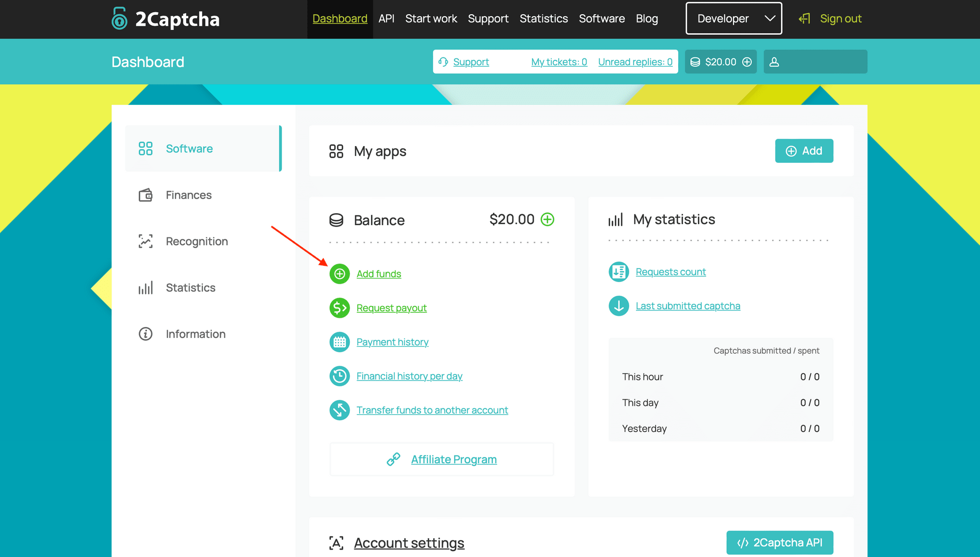
Task: Open the Requests count link
Action: pos(671,272)
